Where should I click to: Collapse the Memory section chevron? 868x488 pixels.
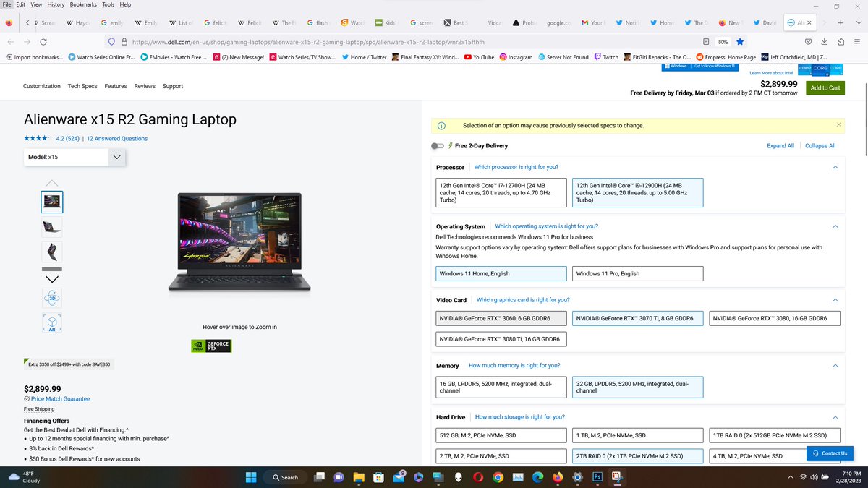(835, 366)
